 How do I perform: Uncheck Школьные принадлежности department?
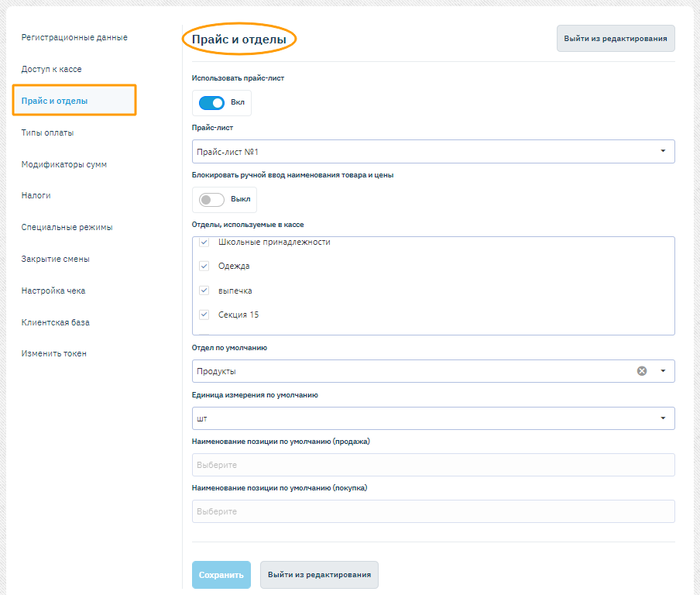coord(204,242)
